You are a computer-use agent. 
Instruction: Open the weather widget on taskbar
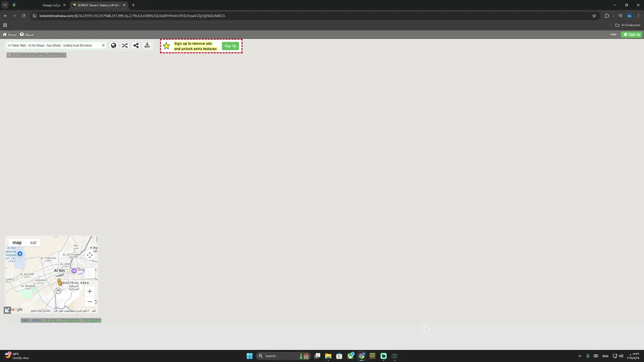click(17, 356)
